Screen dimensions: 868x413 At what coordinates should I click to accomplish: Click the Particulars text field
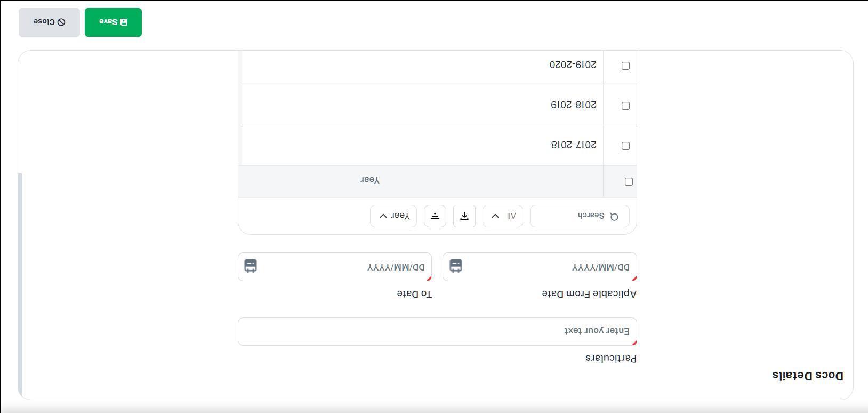tap(437, 331)
